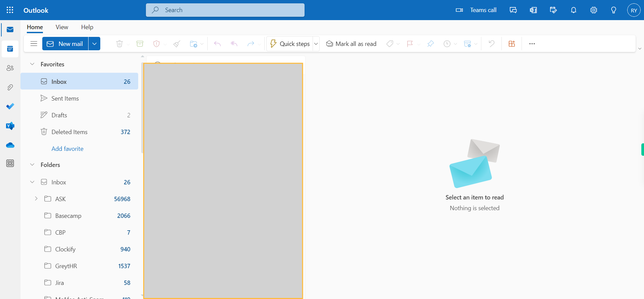Open the Outlook apps icon in header
This screenshot has width=644, height=299.
(x=533, y=10)
